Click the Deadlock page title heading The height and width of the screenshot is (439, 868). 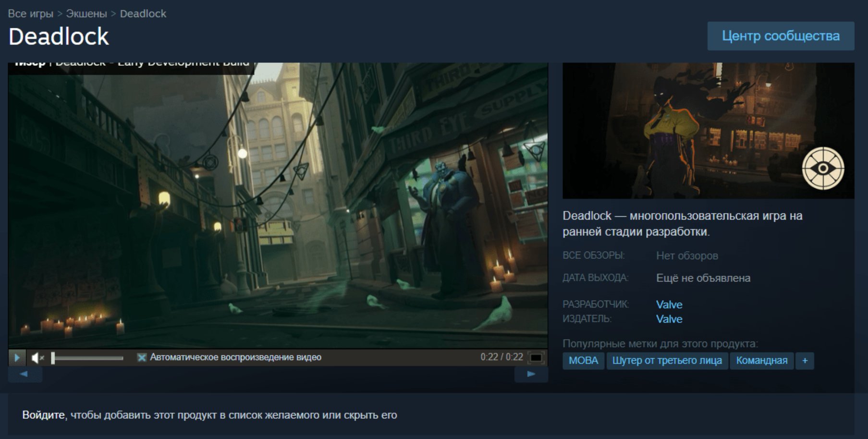click(x=59, y=37)
